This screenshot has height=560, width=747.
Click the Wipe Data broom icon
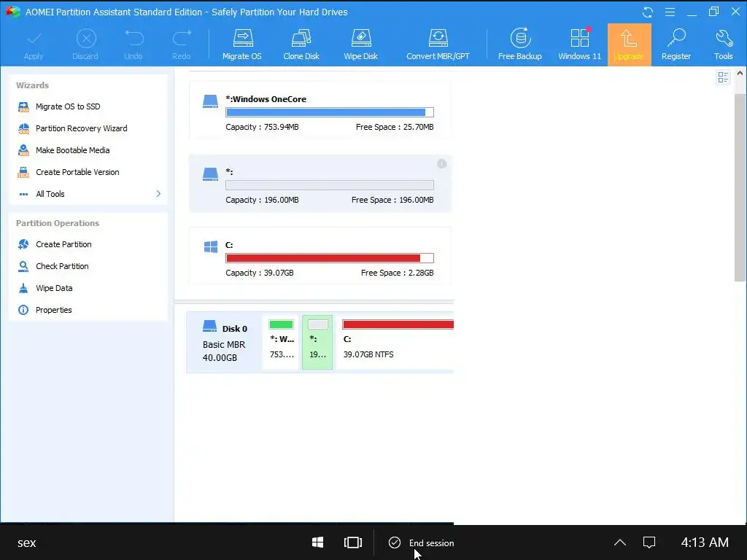point(23,288)
